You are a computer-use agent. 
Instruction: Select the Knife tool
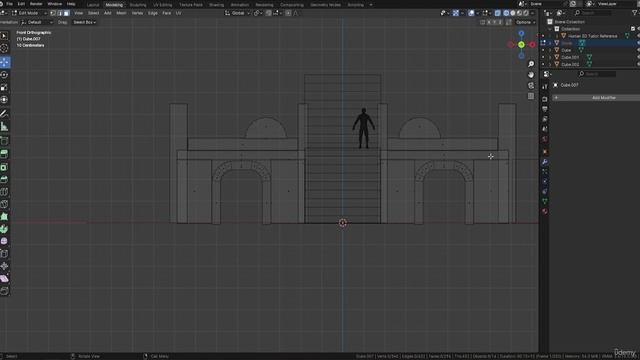click(x=4, y=204)
